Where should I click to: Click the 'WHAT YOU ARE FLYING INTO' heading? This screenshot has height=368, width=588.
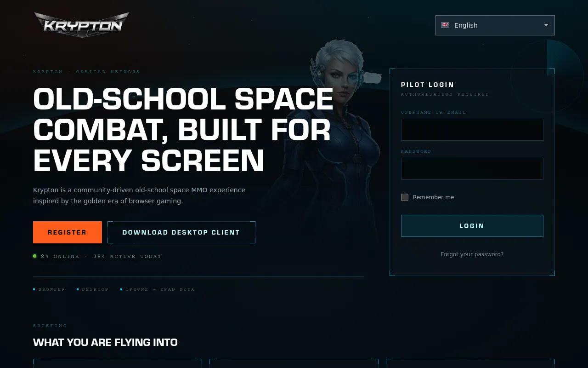(x=105, y=342)
